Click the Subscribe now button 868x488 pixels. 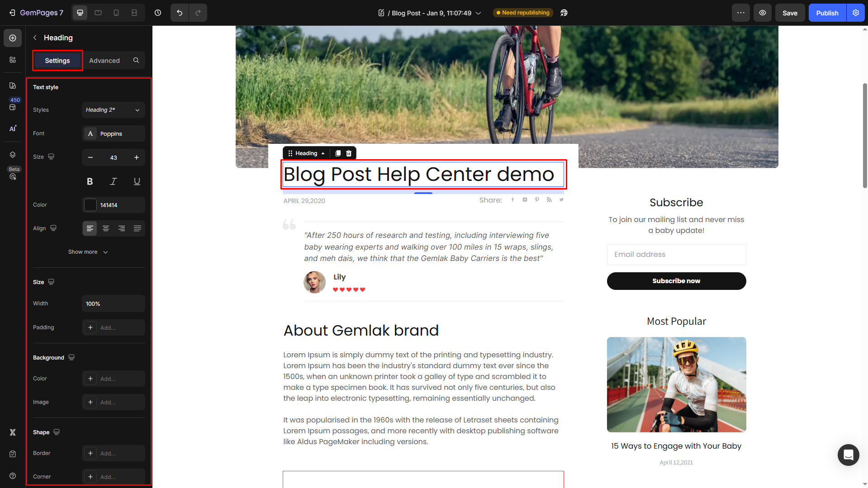(676, 281)
